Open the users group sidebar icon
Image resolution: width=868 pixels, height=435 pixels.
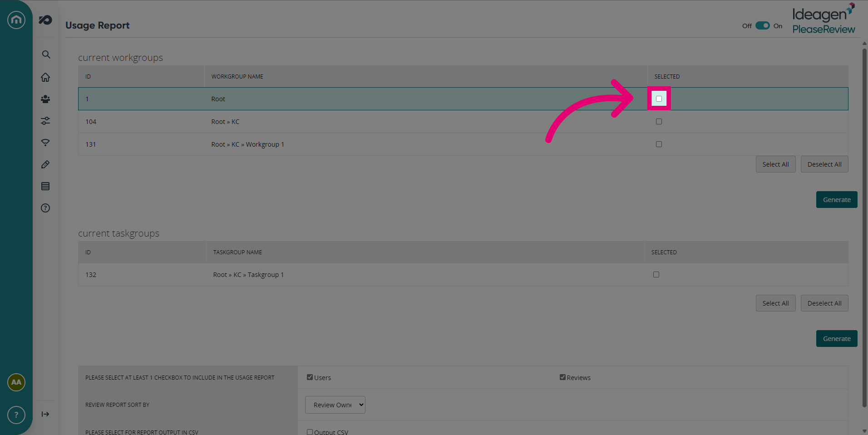point(45,99)
